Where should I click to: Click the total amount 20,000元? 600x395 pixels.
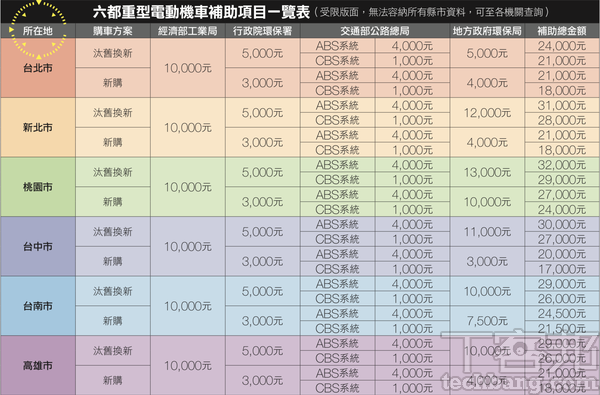[562, 254]
